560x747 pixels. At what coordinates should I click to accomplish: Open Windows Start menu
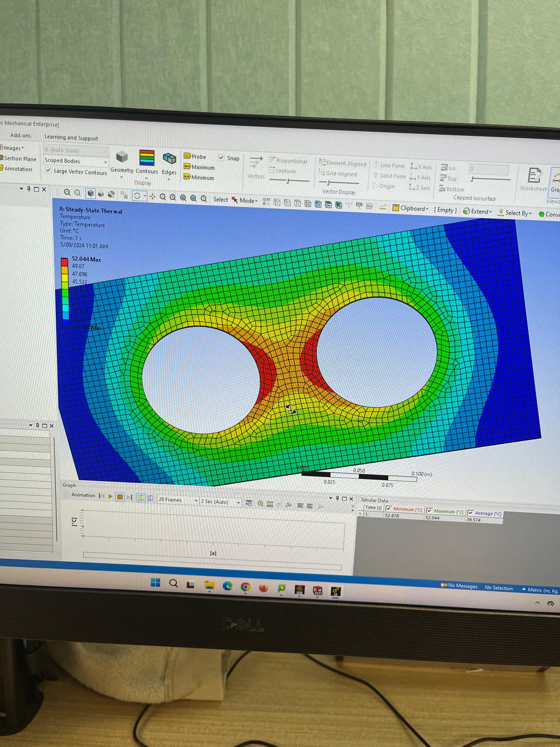tap(155, 582)
